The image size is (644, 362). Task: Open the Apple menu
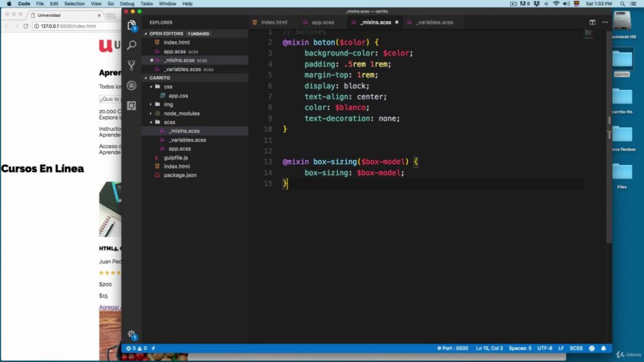[8, 4]
